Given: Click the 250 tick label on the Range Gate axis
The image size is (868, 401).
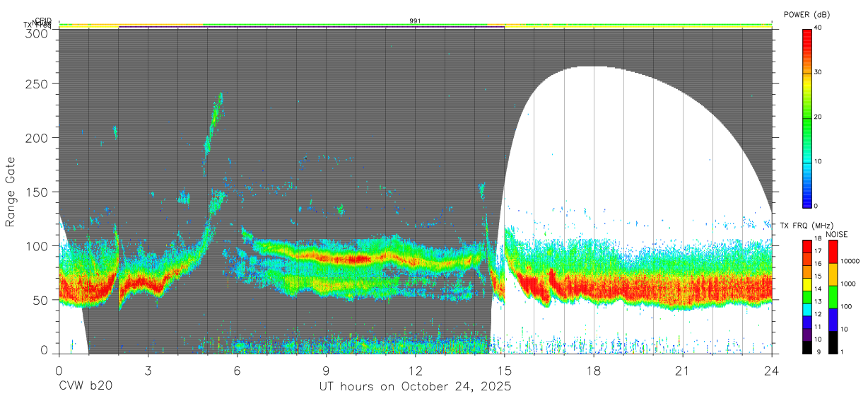Looking at the screenshot, I should pos(37,83).
